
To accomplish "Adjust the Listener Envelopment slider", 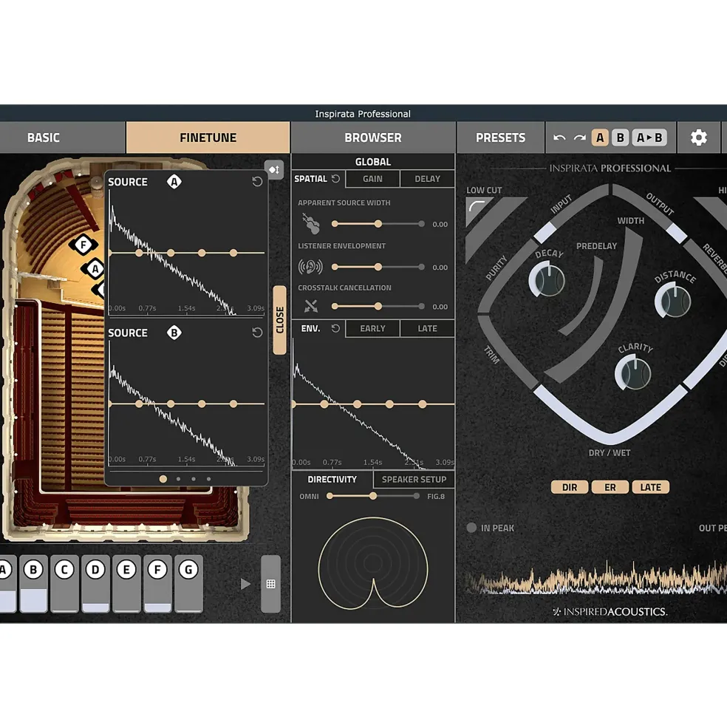I will tap(378, 267).
